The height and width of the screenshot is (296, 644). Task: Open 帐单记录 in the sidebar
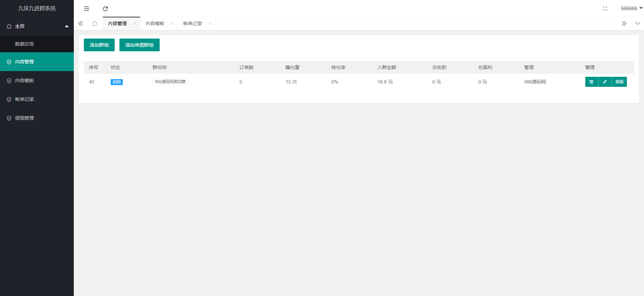37,99
